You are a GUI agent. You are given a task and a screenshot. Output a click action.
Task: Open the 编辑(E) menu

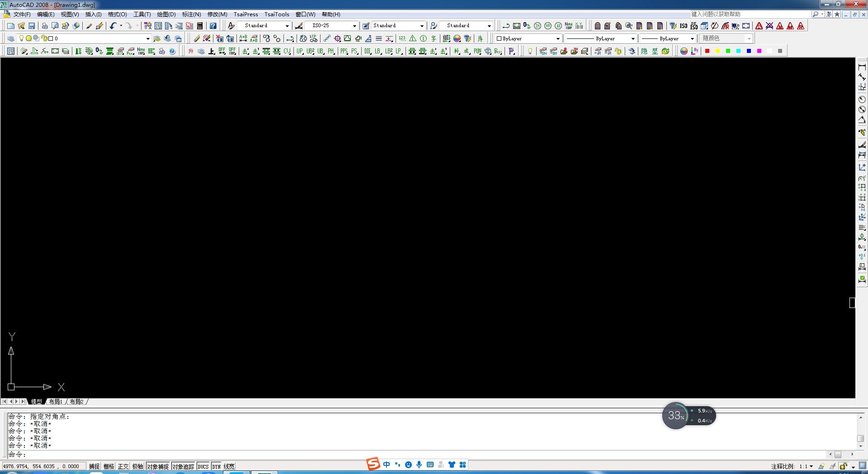coord(46,14)
